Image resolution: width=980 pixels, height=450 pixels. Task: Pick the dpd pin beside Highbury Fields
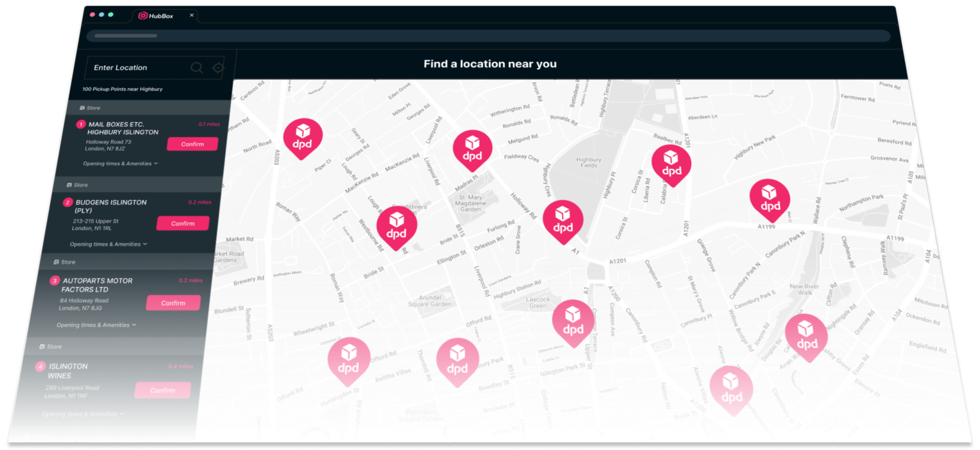click(563, 222)
